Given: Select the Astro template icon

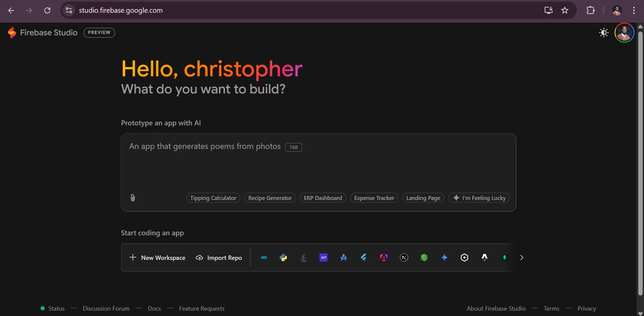Looking at the screenshot, I should (485, 257).
